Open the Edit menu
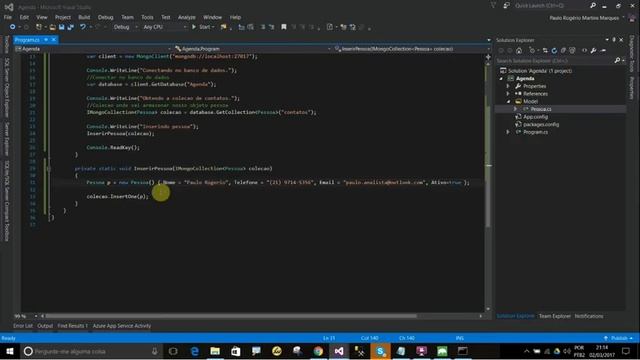 coord(24,17)
